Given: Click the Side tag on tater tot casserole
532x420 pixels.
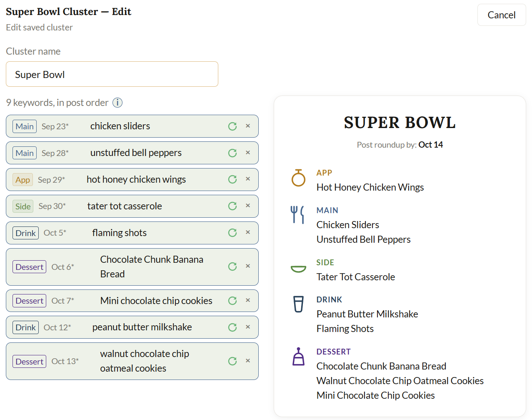Looking at the screenshot, I should tap(23, 206).
